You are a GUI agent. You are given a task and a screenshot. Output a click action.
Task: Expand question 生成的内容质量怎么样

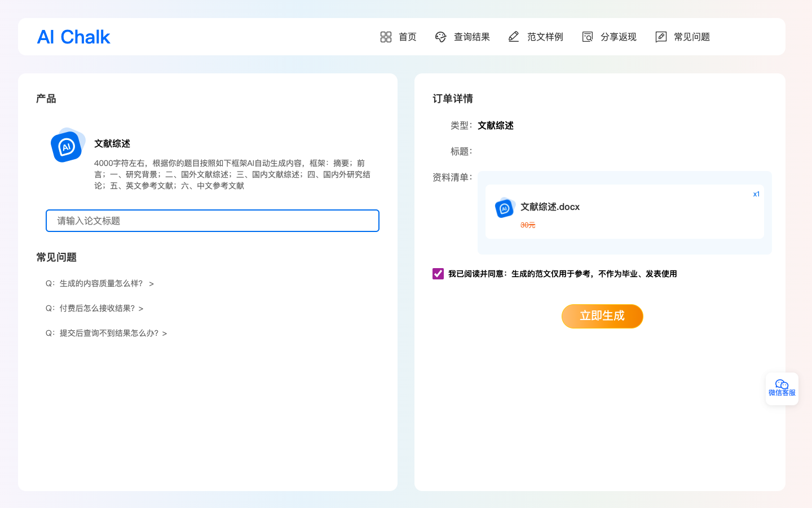coord(100,283)
